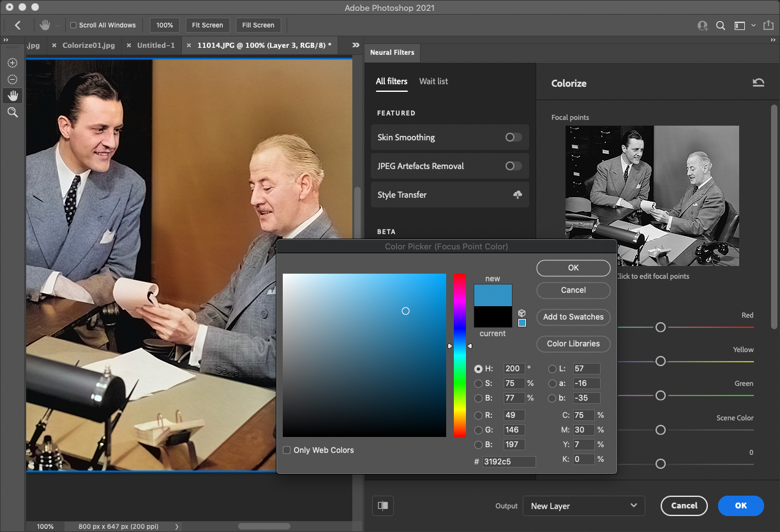Click the workspace layout icon
780x532 pixels.
tap(740, 26)
